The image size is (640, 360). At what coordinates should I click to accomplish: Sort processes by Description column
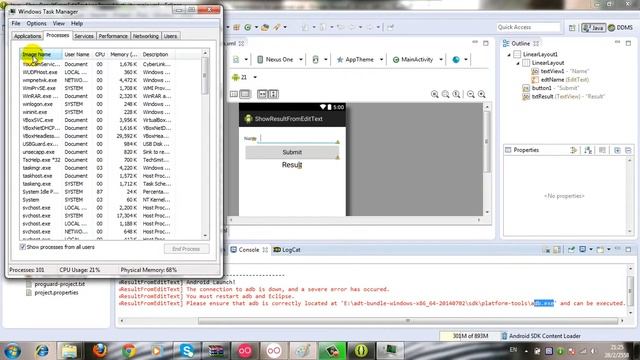pos(157,54)
